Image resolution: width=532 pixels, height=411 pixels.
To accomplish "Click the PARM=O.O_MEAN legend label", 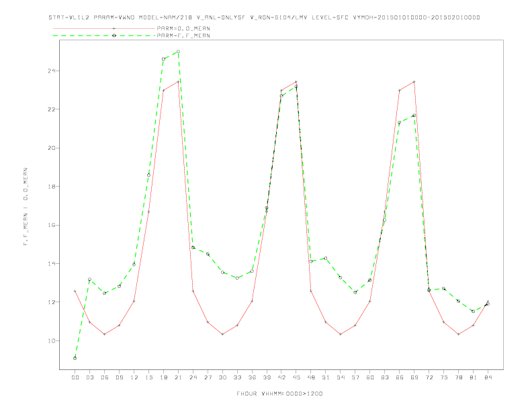I will tap(183, 28).
